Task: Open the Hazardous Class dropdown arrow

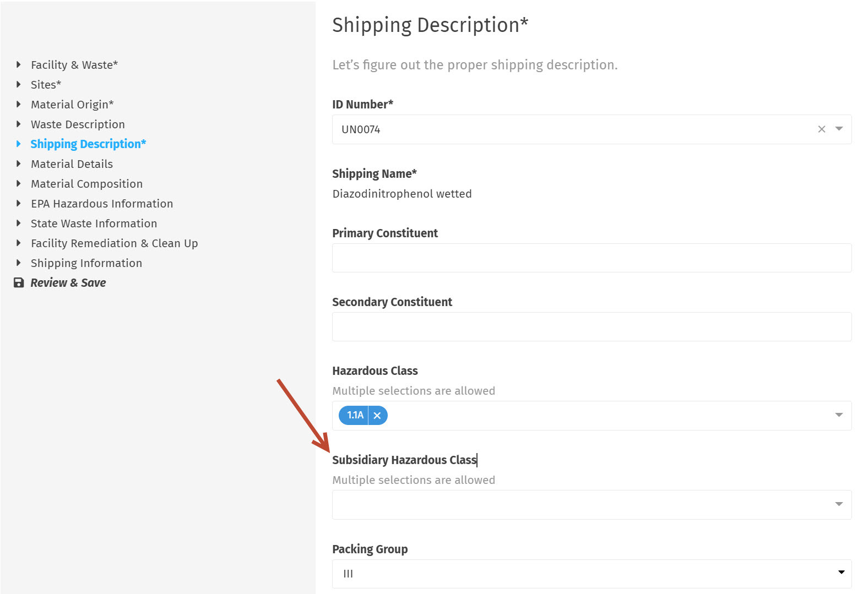Action: coord(839,415)
